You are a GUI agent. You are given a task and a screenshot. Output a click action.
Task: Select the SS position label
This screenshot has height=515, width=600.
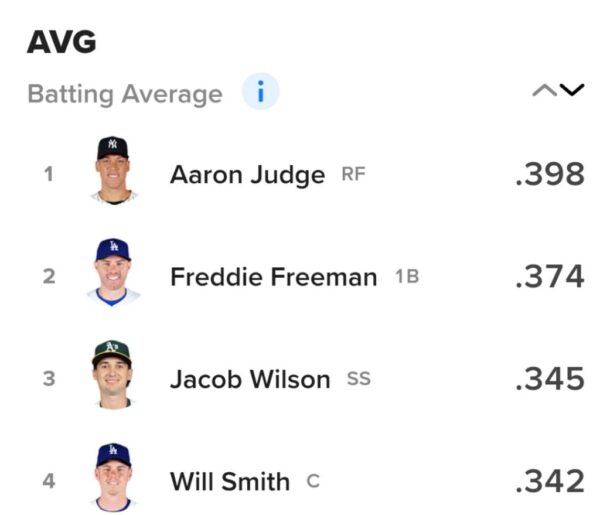358,379
